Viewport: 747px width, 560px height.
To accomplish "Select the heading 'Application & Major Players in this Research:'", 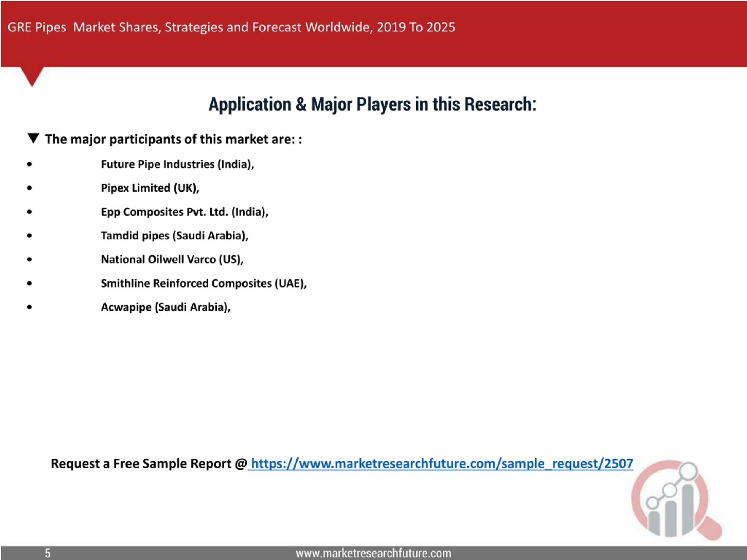I will (x=373, y=104).
